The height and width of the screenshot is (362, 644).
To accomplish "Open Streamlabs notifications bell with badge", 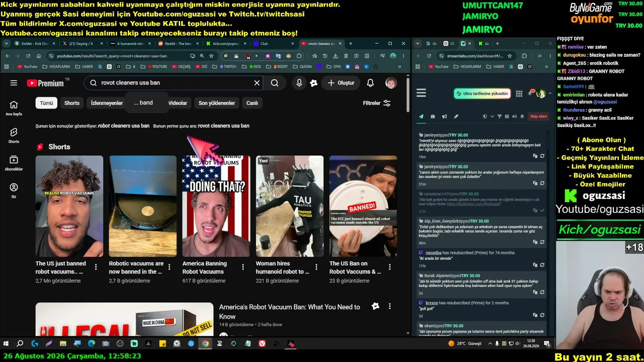I will tap(530, 93).
